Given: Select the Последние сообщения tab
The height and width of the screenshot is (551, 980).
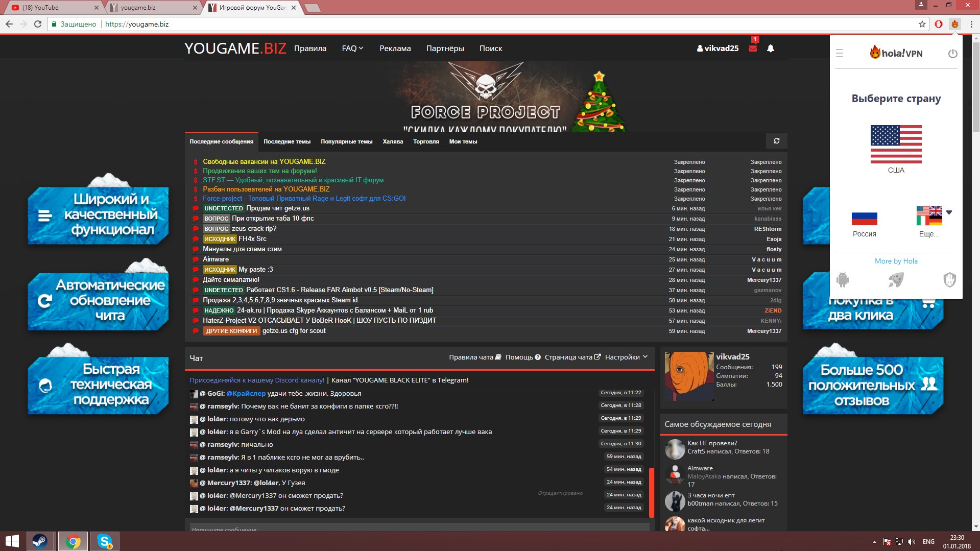Looking at the screenshot, I should pos(221,141).
